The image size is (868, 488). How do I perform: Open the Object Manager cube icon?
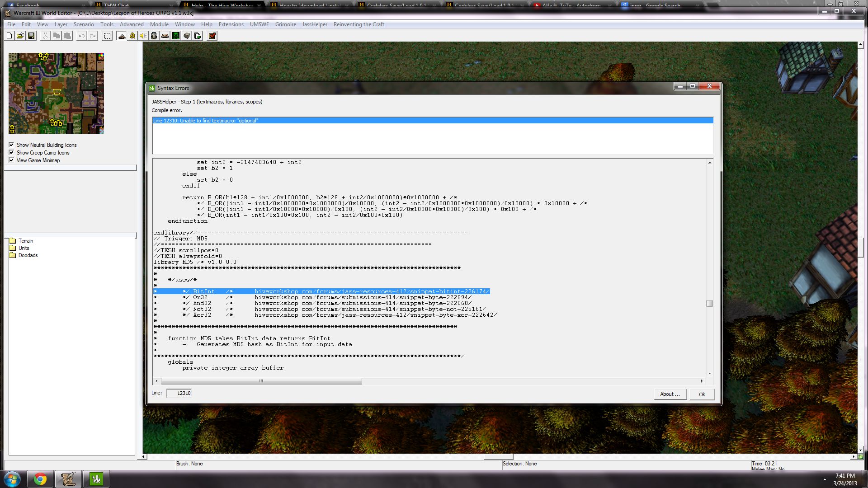(187, 36)
